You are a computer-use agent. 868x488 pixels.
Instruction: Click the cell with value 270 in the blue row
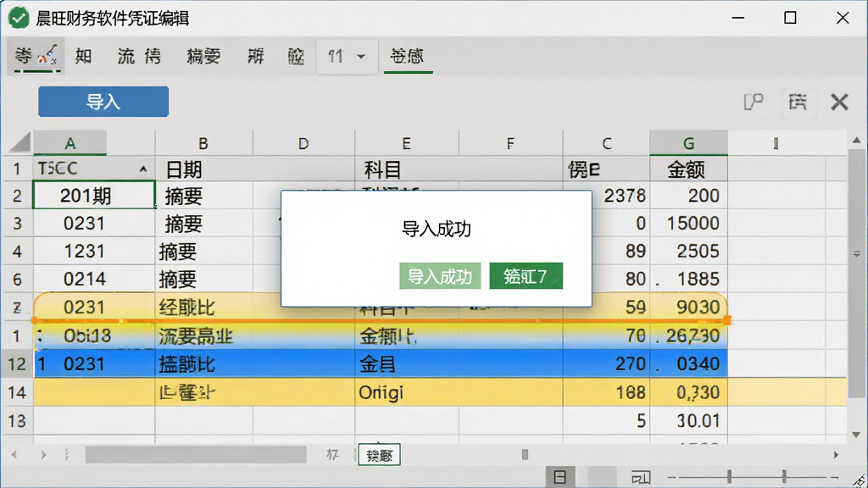[607, 364]
